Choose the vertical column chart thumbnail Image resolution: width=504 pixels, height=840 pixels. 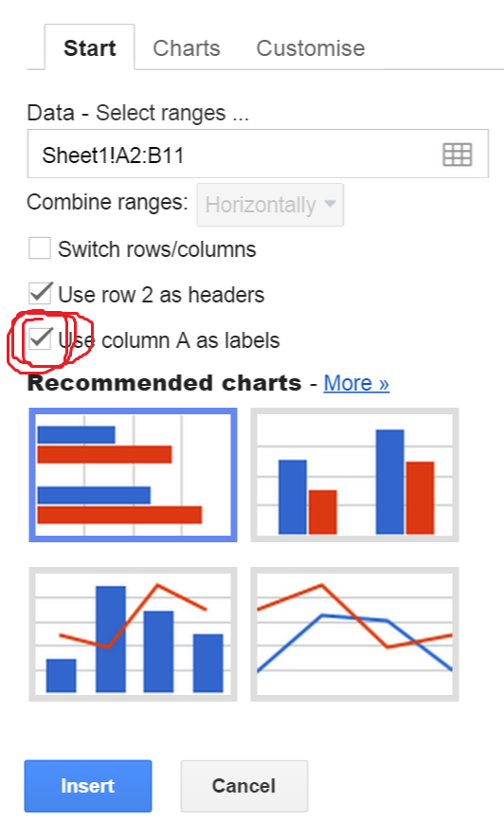pos(354,475)
